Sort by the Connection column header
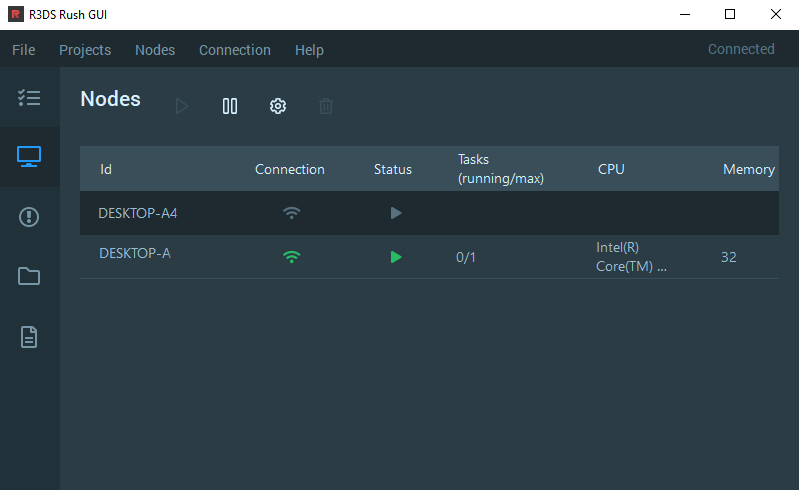 (290, 169)
